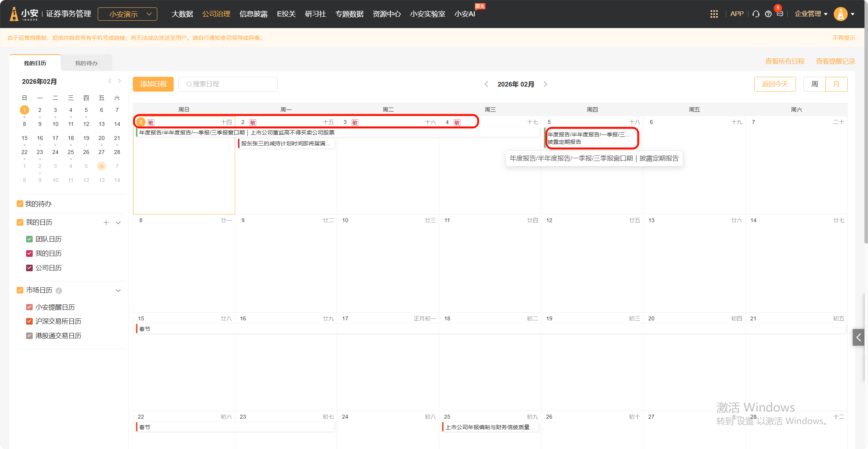868x449 pixels.
Task: Toggle the 沪深交易所日历 checkbox
Action: point(29,322)
